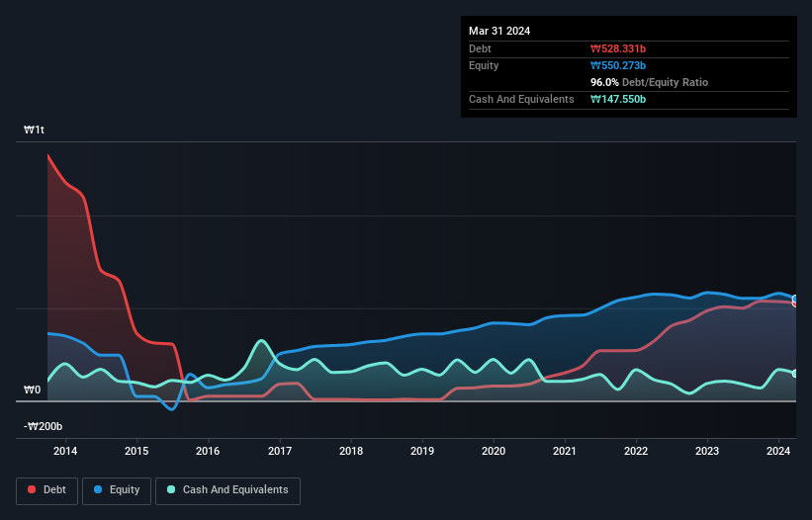Image resolution: width=812 pixels, height=520 pixels.
Task: Select the 2019 x-axis label
Action: coord(422,451)
